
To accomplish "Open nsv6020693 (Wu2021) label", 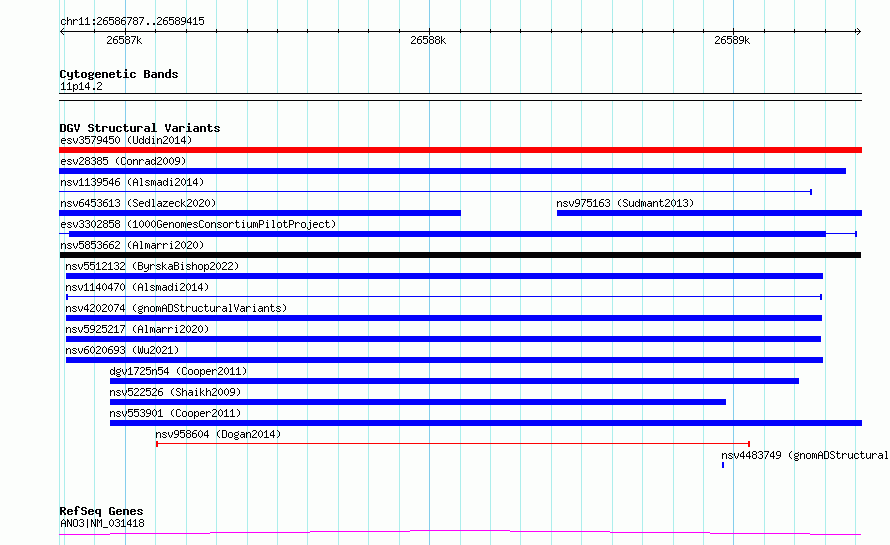I will [122, 350].
